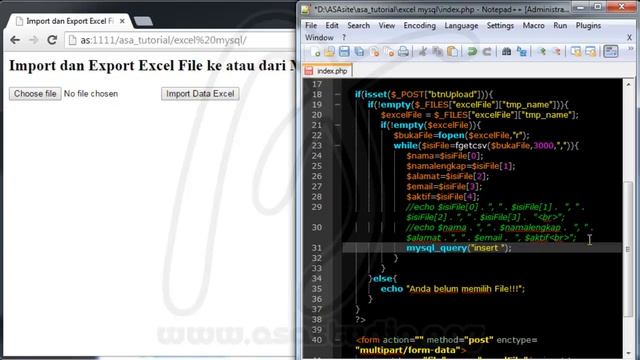Click the editor vertical scrollbar thumb
Viewport: 640px width, 360px height.
point(628,249)
